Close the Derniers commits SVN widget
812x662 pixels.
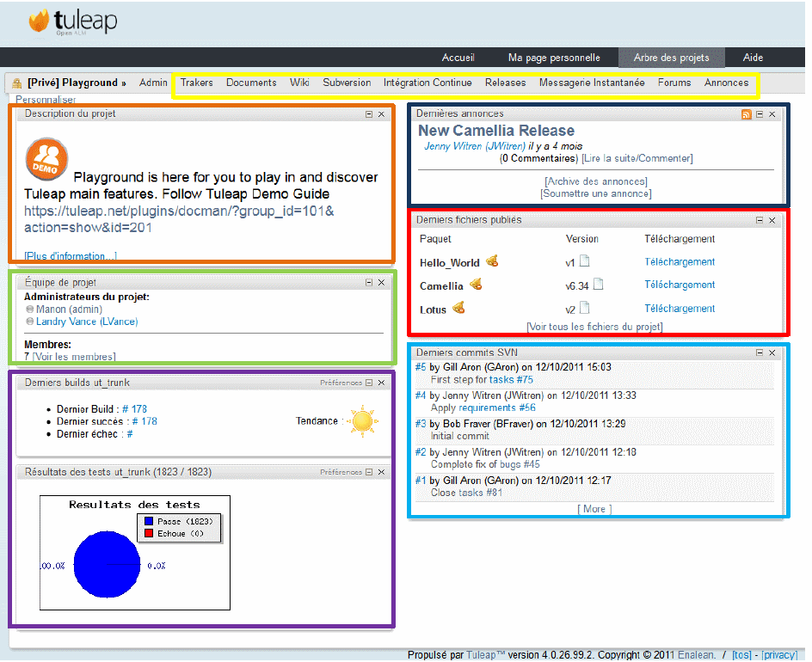click(x=772, y=353)
